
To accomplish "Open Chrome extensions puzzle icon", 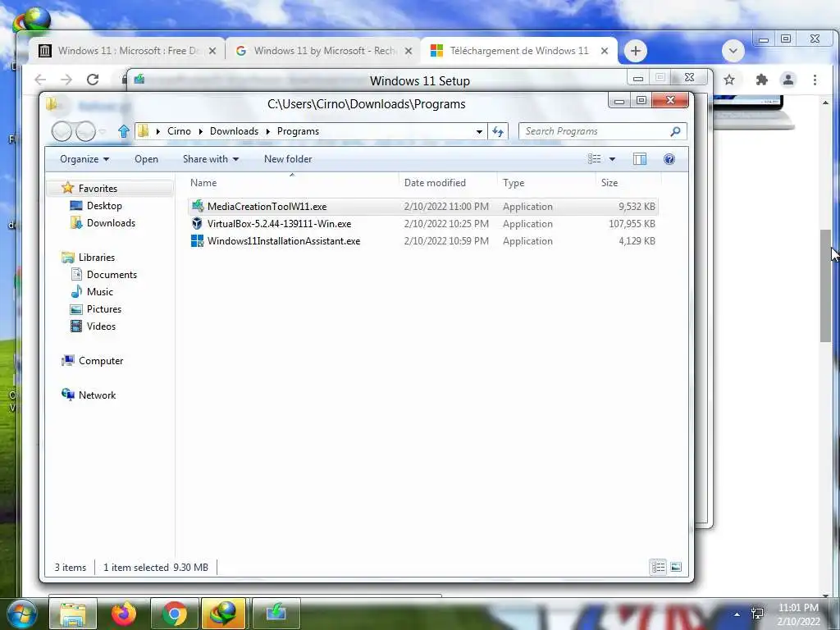I will [x=761, y=80].
